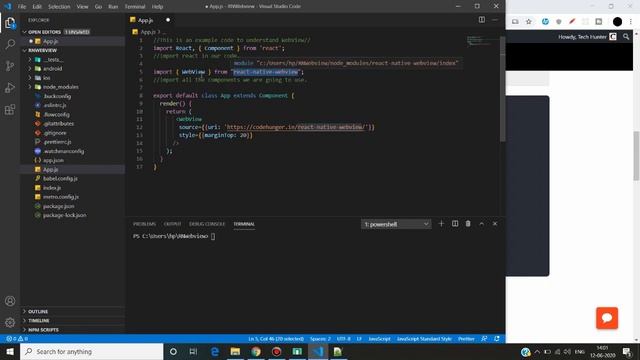Viewport: 640px width, 360px height.
Task: Open the Edit menu
Action: point(37,7)
